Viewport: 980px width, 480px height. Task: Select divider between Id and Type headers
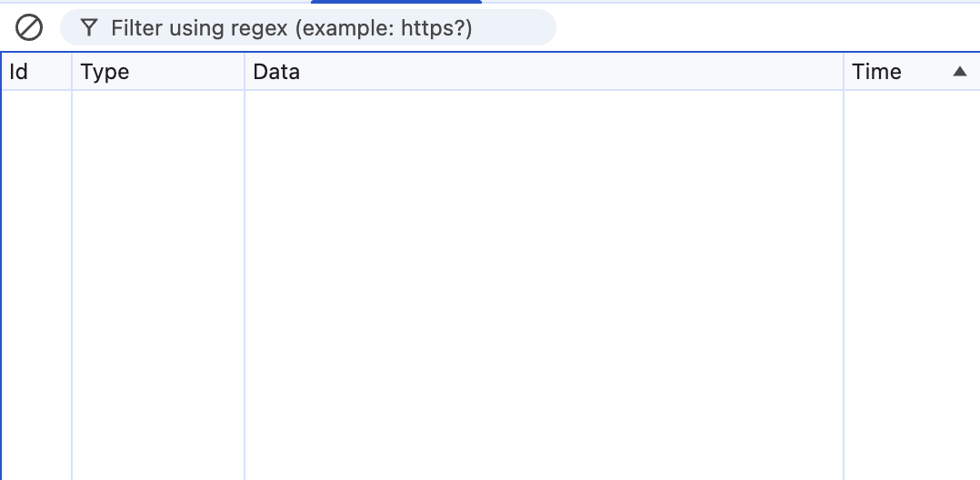click(x=72, y=71)
